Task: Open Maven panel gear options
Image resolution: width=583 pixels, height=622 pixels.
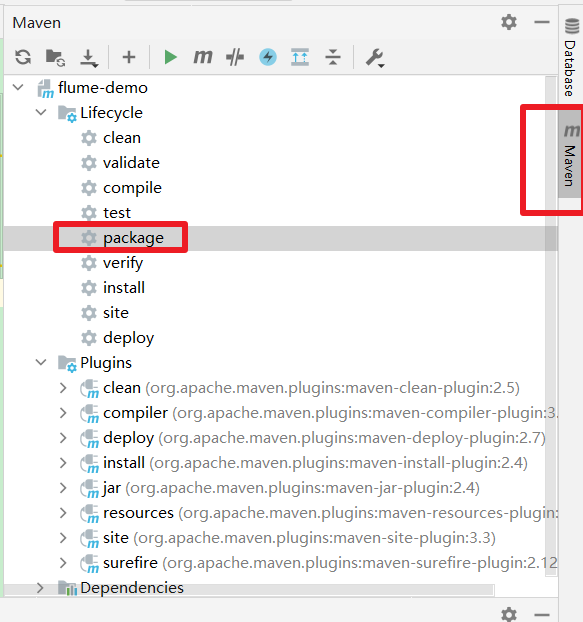Action: tap(509, 22)
